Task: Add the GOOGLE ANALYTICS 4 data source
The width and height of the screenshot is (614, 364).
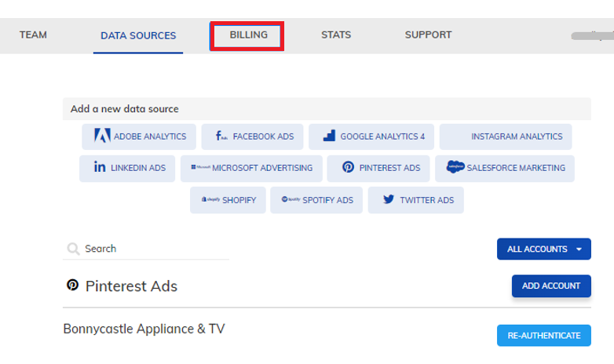Action: tap(371, 136)
